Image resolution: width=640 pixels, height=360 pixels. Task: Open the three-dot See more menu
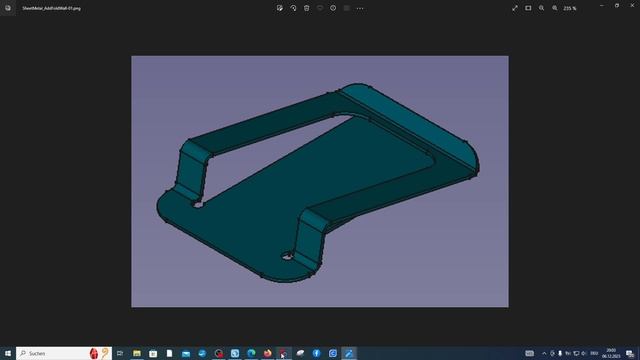click(360, 8)
